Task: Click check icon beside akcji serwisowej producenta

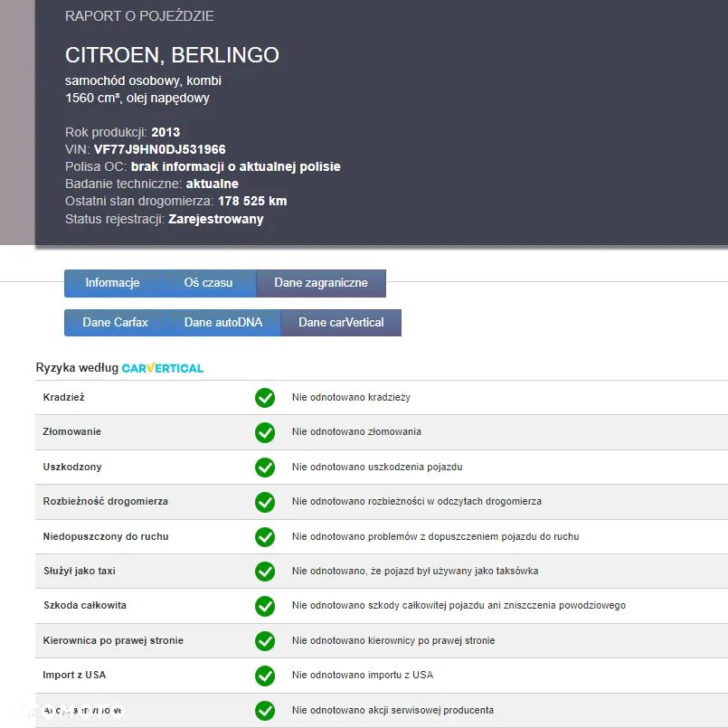Action: (x=265, y=710)
